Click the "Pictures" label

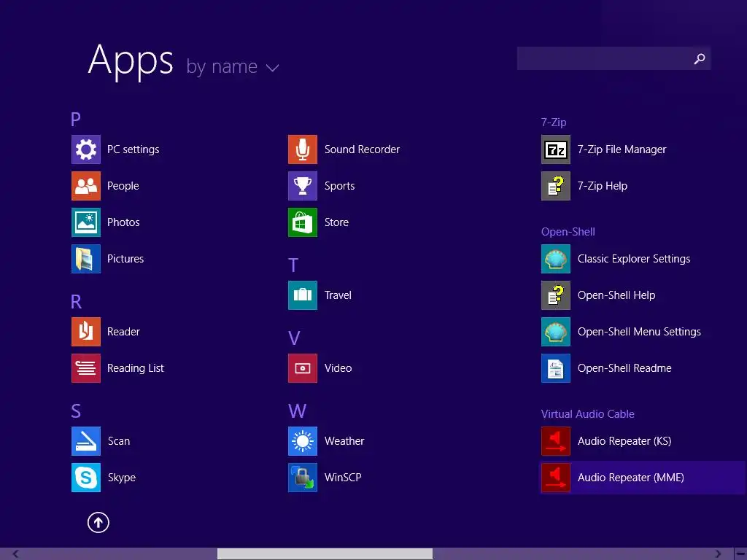tap(125, 259)
